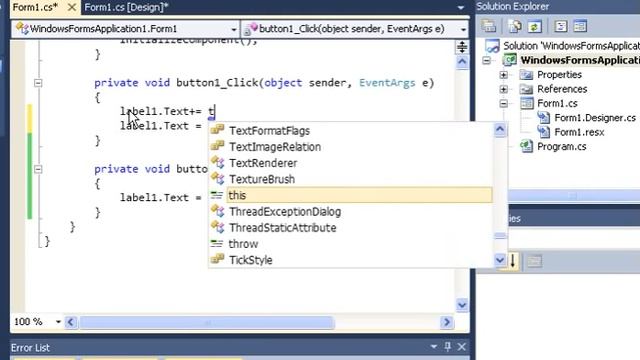Click View Code in Solution Explorer toolbar

(x=561, y=26)
